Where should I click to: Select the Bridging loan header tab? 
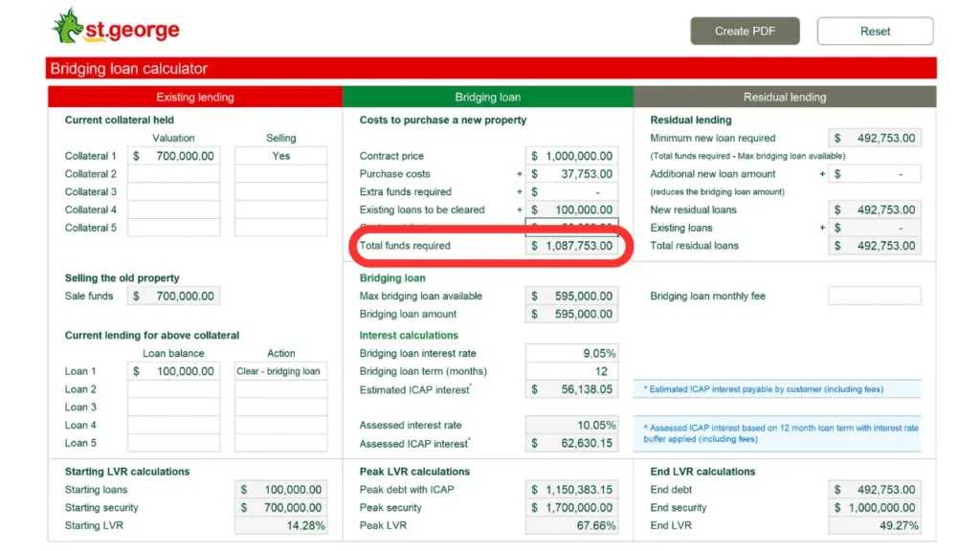(x=487, y=97)
